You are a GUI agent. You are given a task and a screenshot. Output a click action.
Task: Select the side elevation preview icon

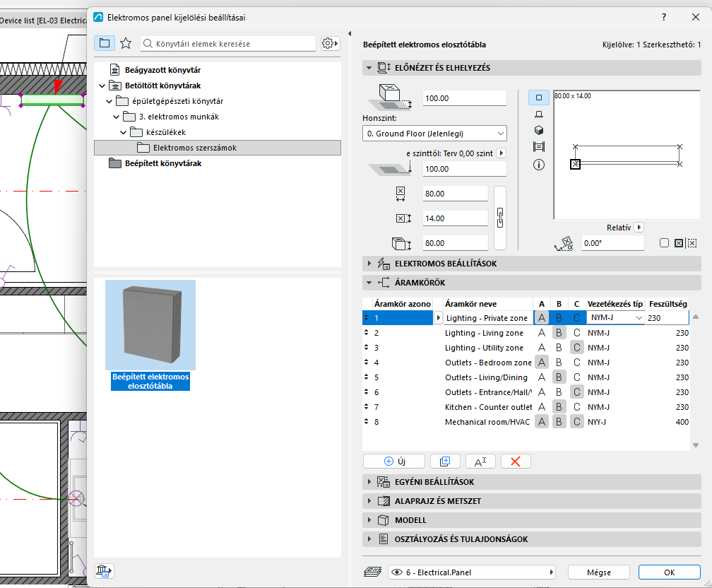[539, 114]
